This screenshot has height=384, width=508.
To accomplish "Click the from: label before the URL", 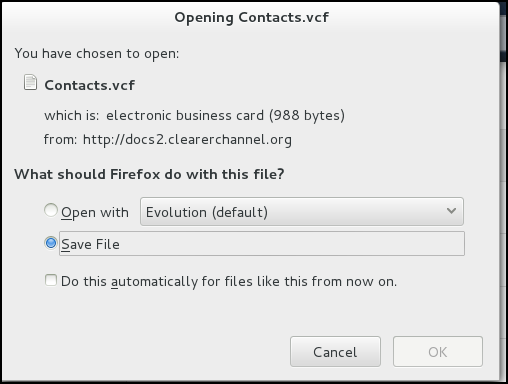I will coord(61,139).
